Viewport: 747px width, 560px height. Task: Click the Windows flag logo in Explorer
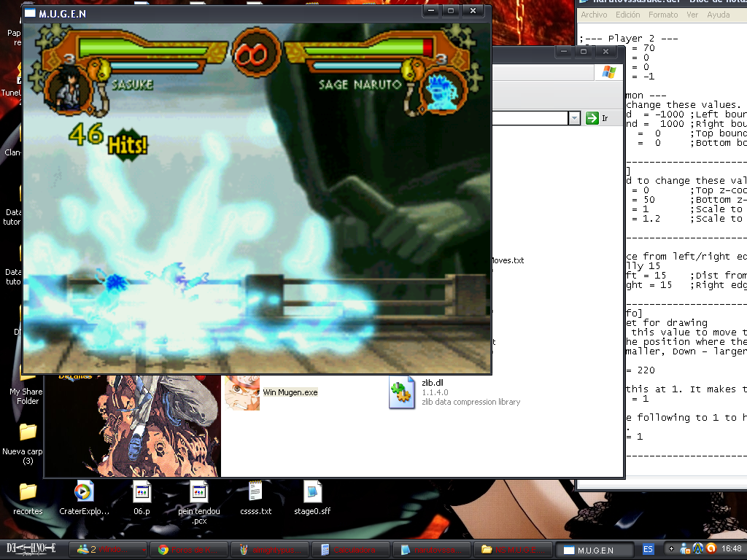click(x=609, y=72)
